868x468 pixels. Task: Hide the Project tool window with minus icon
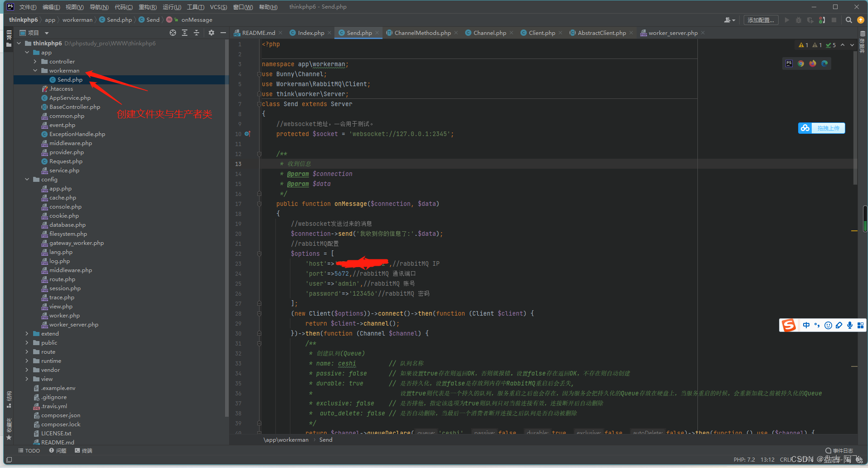[223, 33]
